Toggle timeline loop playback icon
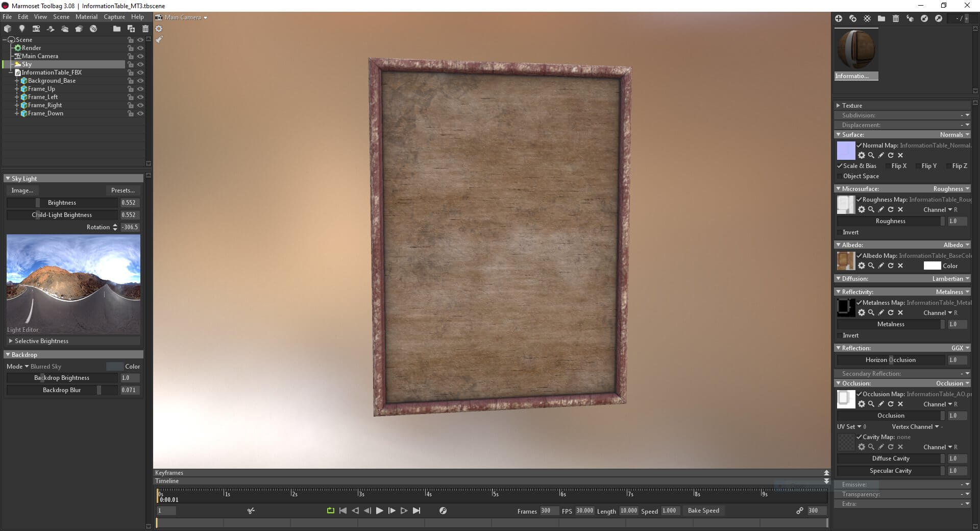Screen dimensions: 980x531 (x=330, y=511)
